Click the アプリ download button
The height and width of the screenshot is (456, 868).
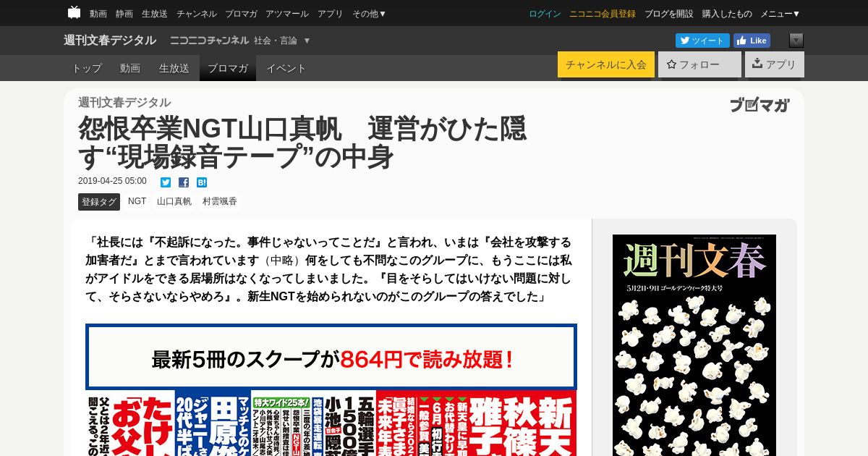[x=774, y=64]
